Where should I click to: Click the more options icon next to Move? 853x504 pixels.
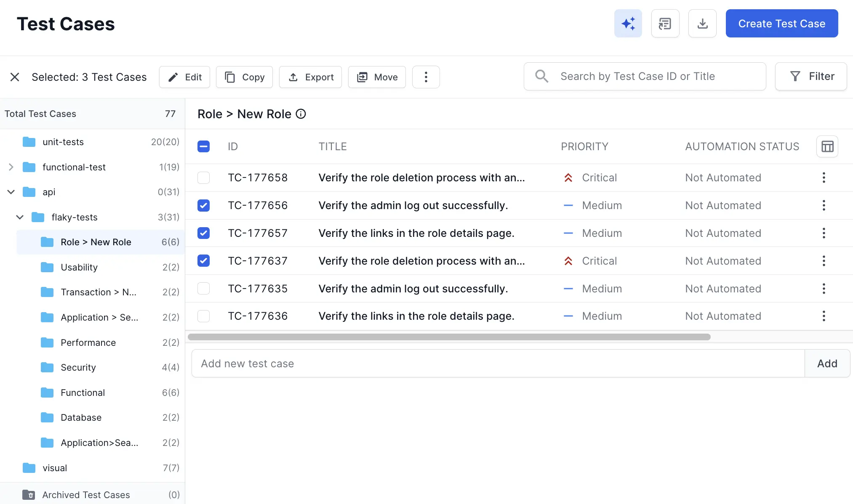(426, 77)
